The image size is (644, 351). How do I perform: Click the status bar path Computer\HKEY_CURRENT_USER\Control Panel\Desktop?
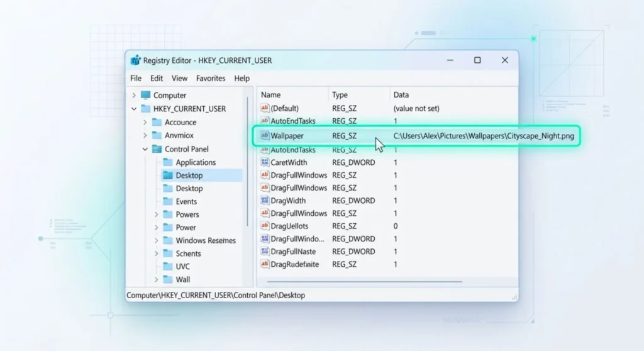click(216, 295)
